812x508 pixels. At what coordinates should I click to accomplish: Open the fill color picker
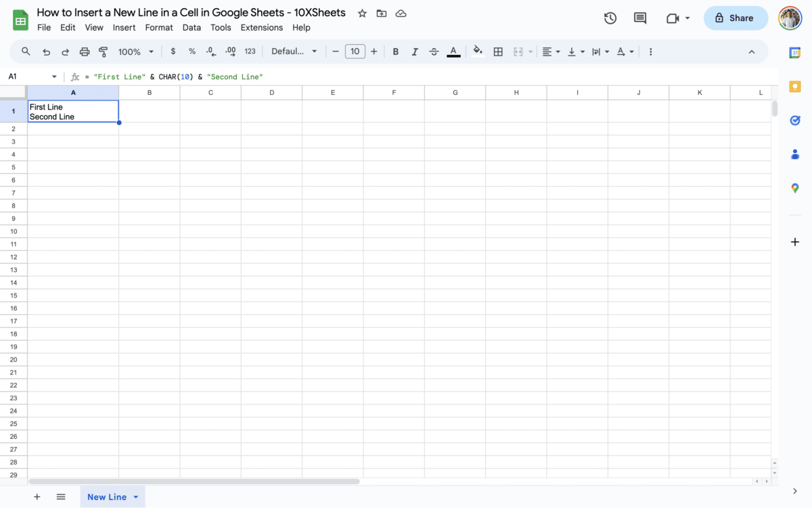tap(478, 51)
